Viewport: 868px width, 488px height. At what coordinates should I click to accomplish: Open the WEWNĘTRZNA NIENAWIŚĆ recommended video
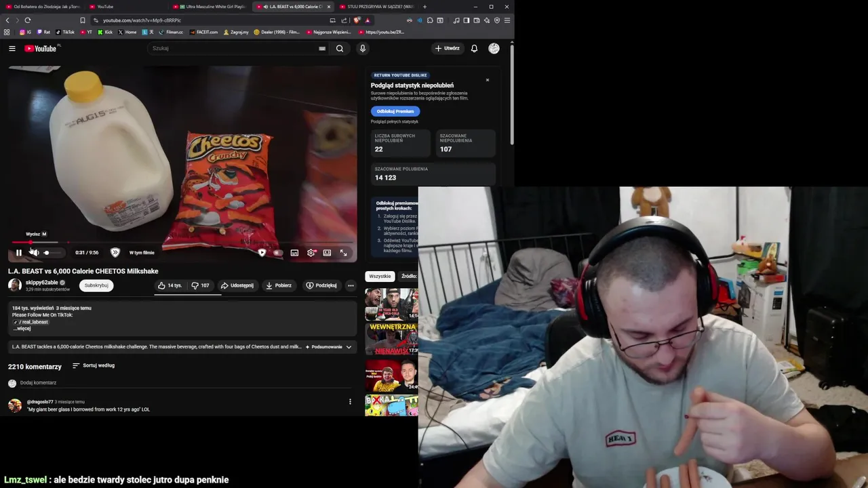[391, 338]
